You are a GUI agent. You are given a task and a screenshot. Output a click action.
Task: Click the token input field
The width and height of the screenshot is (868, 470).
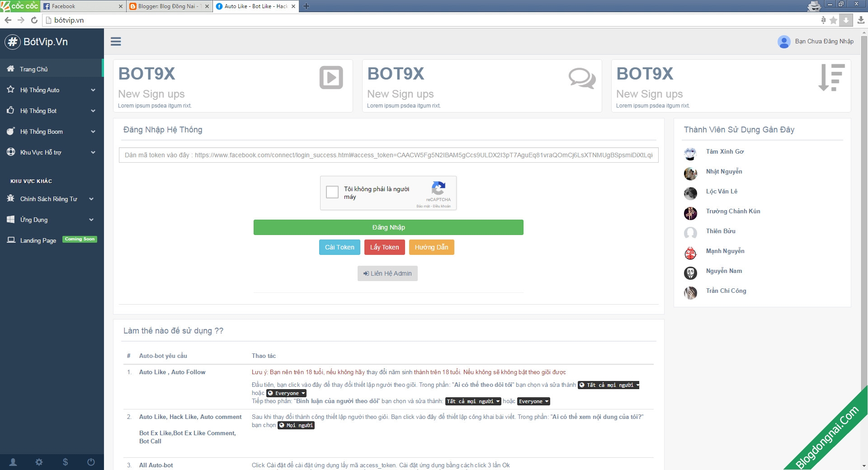click(x=388, y=155)
